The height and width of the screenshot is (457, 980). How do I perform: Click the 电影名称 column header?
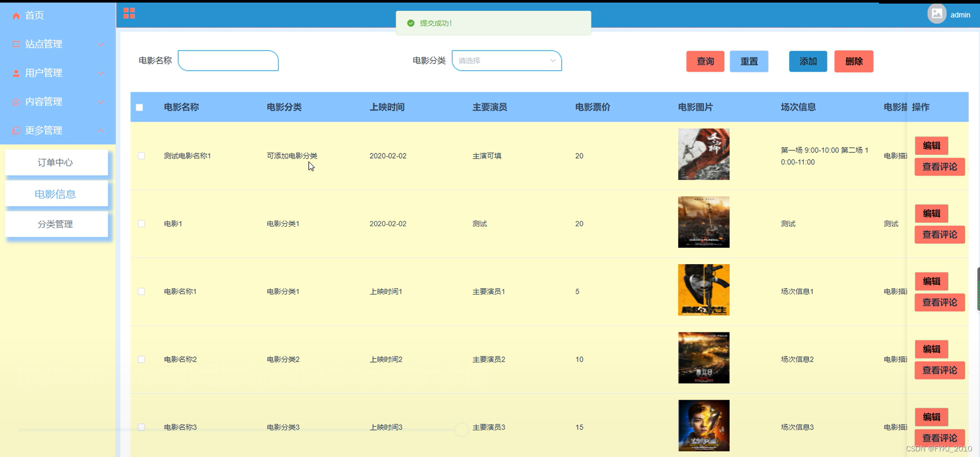182,107
